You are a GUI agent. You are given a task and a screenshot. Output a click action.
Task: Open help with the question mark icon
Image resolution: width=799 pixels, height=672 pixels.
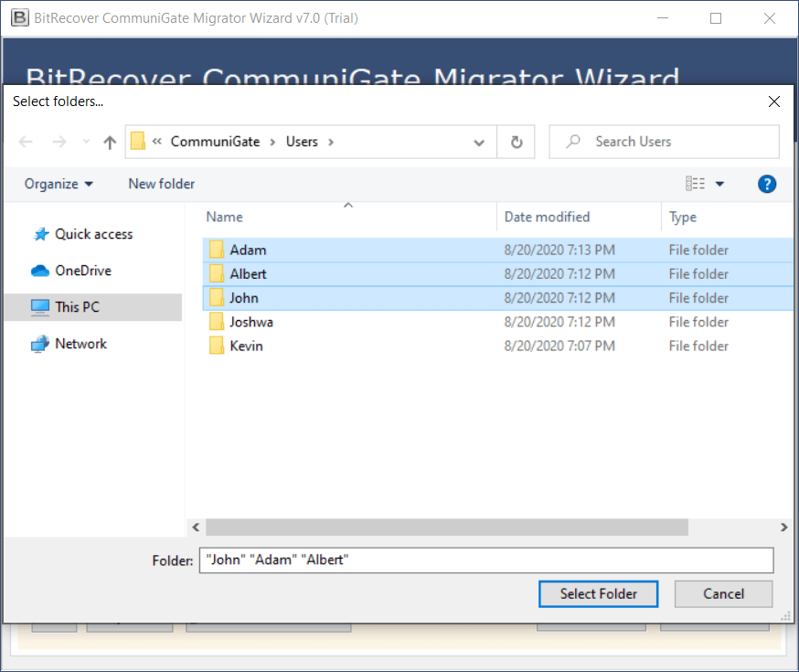click(x=766, y=184)
